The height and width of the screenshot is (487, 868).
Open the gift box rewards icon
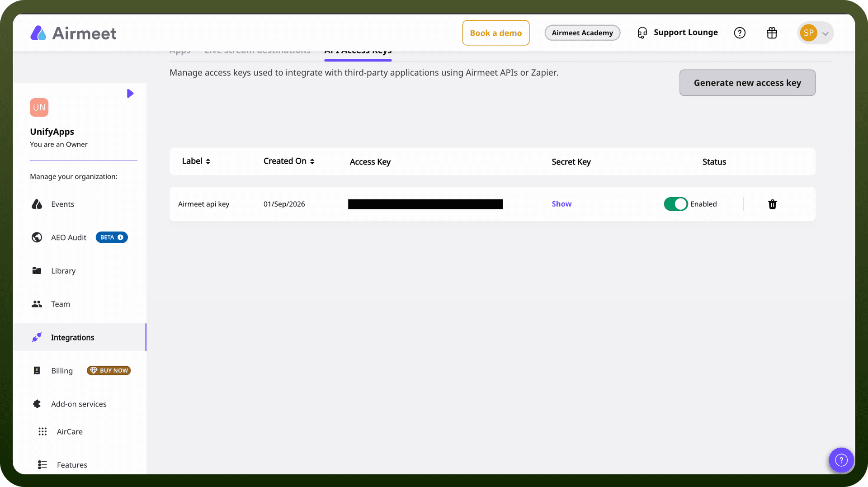point(772,33)
